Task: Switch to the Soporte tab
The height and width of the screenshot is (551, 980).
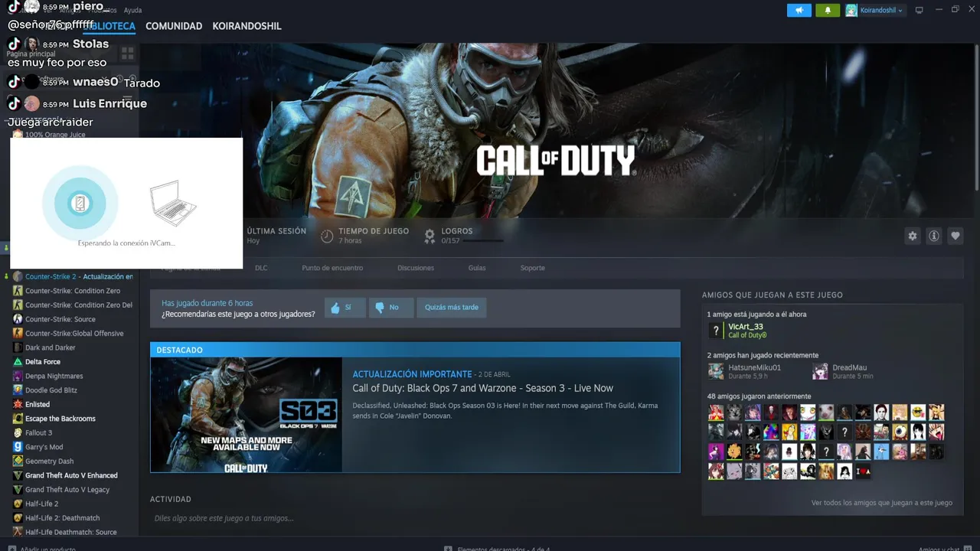Action: (x=533, y=268)
